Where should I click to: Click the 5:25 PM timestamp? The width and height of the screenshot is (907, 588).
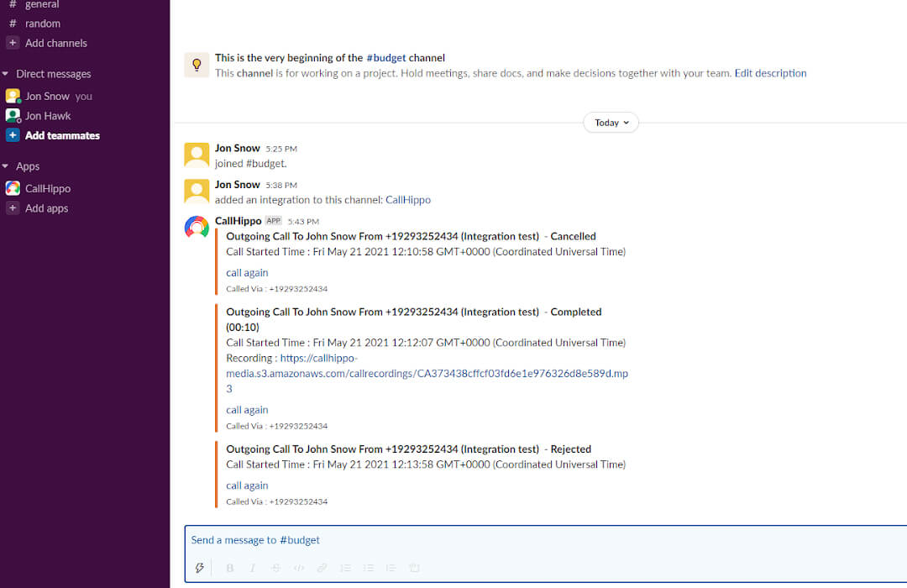click(281, 149)
